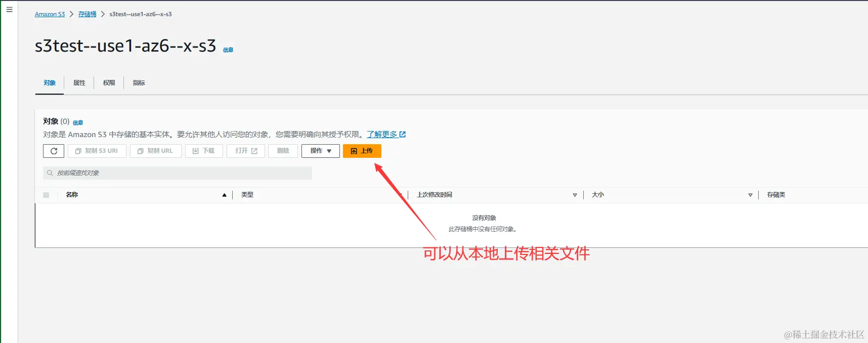
Task: Switch to the 对象 tab
Action: pos(50,83)
